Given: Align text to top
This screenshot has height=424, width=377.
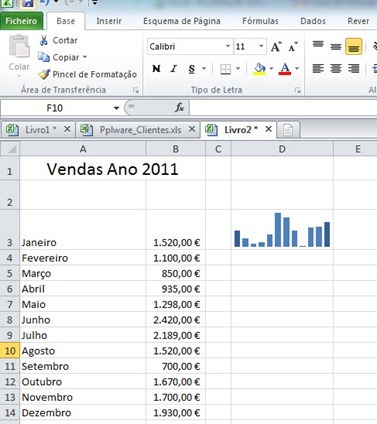Looking at the screenshot, I should click(x=318, y=46).
